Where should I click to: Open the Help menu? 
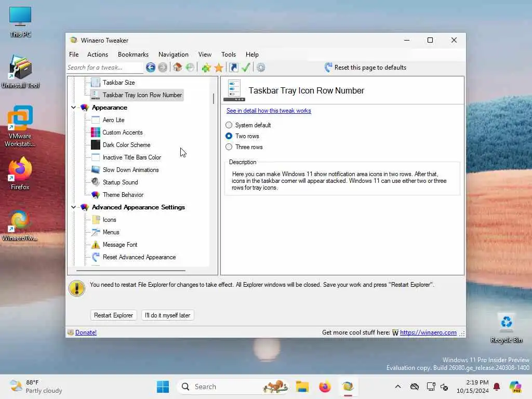(x=252, y=54)
